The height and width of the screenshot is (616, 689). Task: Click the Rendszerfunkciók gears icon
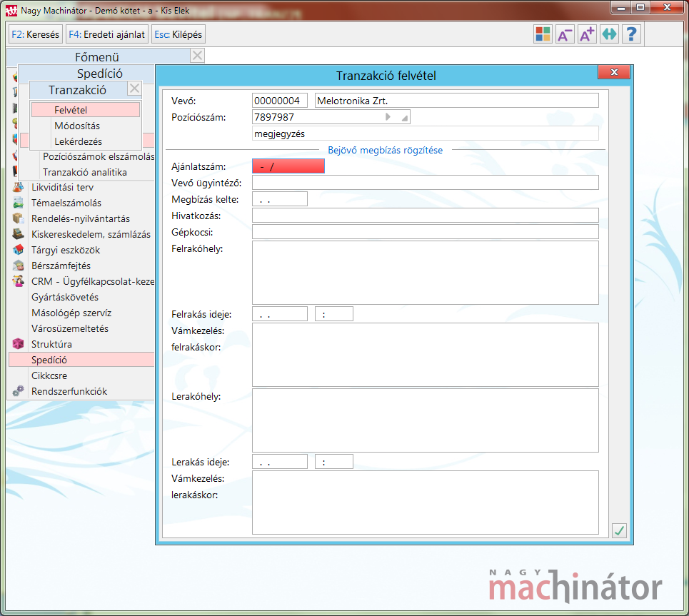pos(18,391)
